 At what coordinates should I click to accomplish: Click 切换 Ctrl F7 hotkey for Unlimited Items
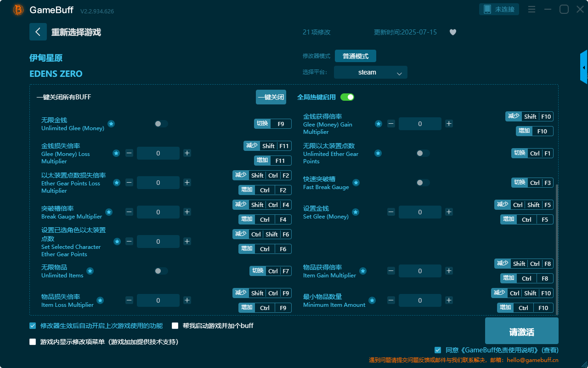point(271,271)
